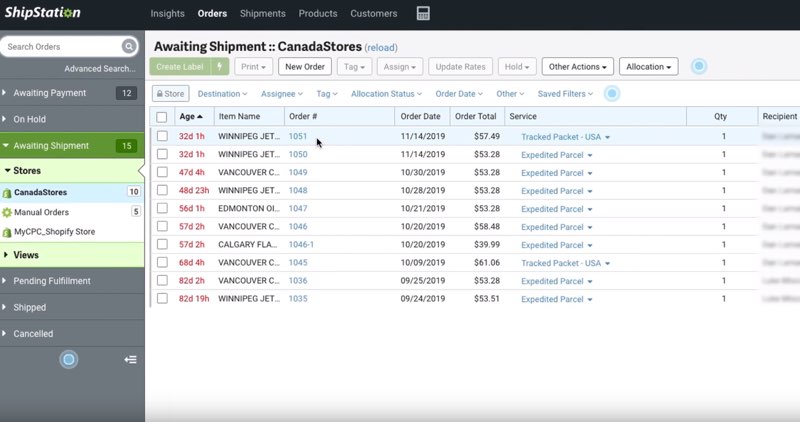Viewport: 800px width, 422px height.
Task: Click the reload link
Action: pos(381,47)
